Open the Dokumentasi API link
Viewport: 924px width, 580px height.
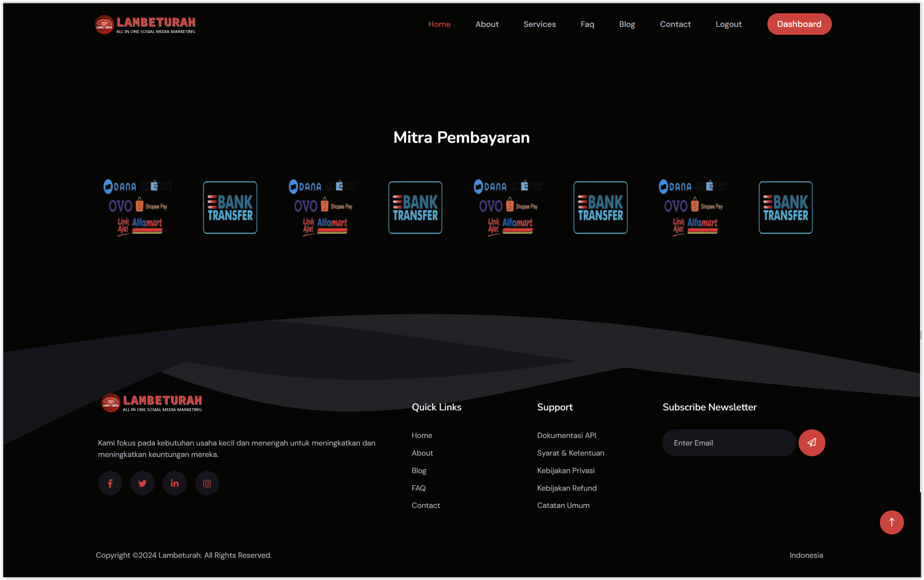click(566, 435)
